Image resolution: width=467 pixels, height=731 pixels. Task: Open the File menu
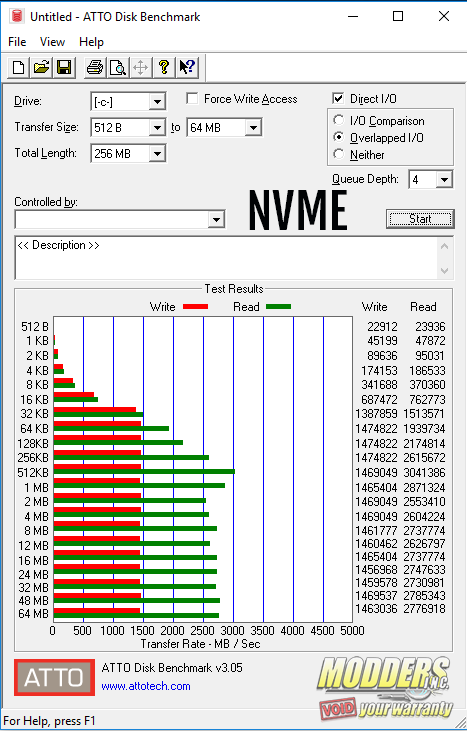[17, 42]
